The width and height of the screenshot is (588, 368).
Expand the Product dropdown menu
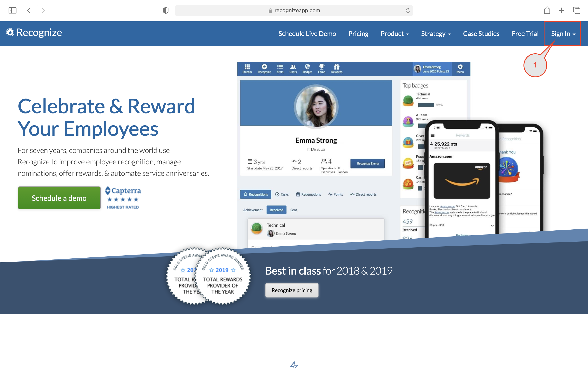[x=395, y=34]
